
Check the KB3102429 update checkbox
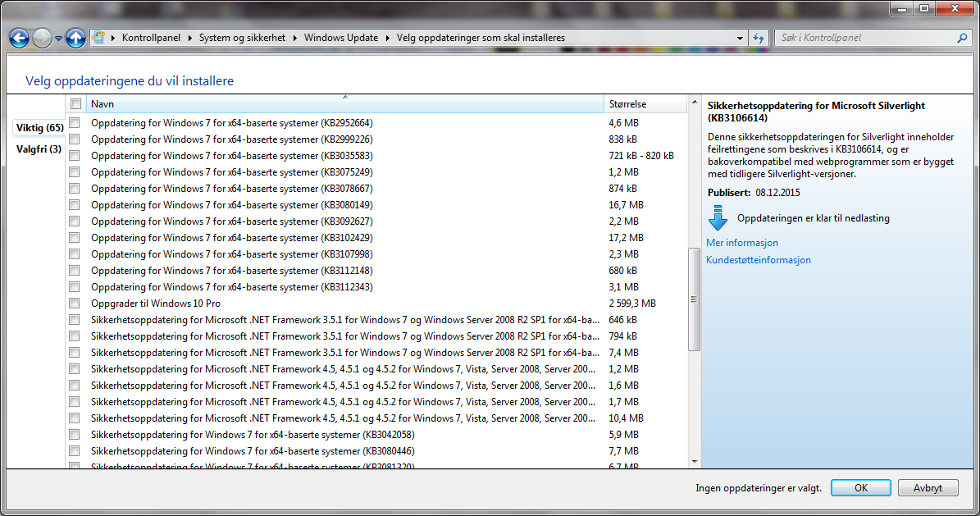point(75,238)
